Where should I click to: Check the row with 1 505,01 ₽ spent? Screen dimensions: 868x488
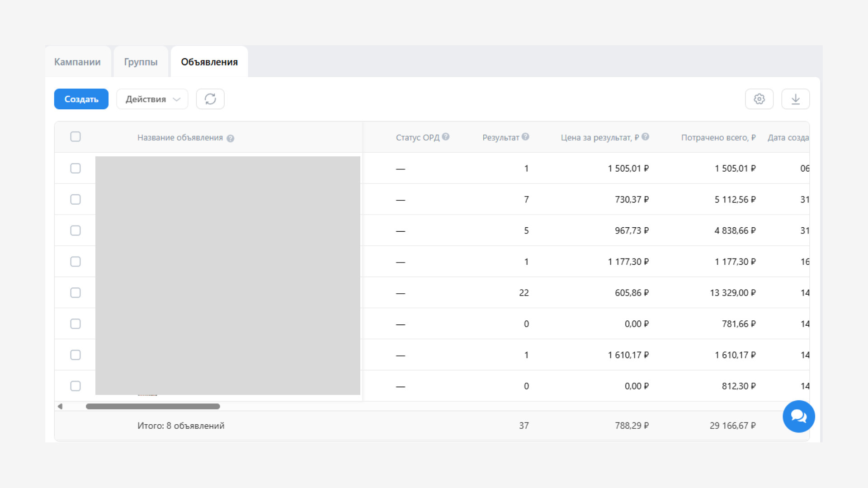click(75, 168)
